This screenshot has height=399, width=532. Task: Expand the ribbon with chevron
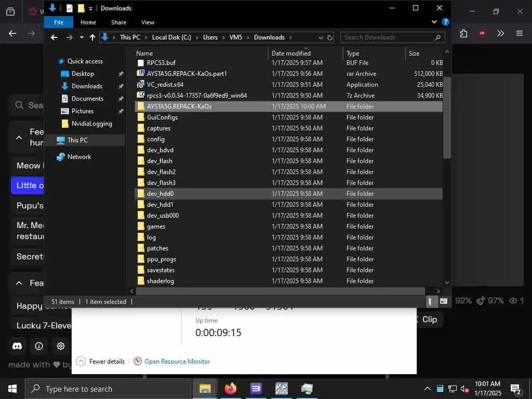(x=434, y=22)
